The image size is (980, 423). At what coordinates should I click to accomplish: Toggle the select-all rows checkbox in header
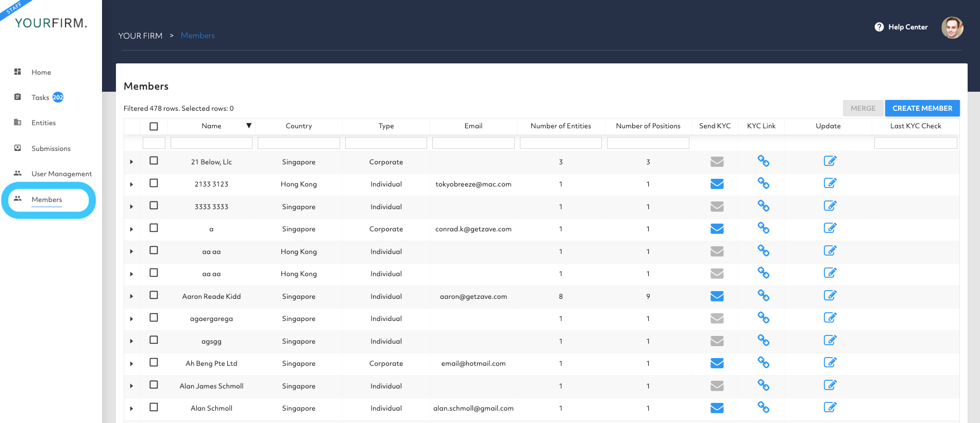154,126
